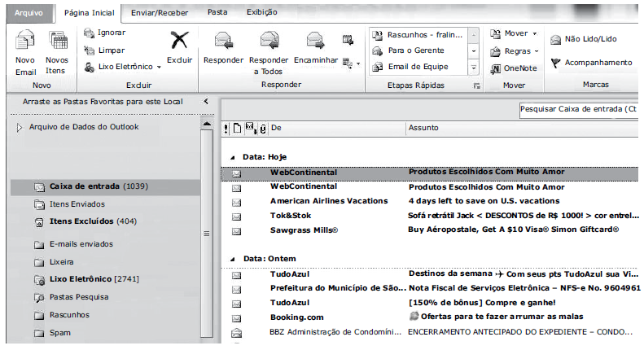Open the Regras dropdown menu
Image resolution: width=644 pixels, height=350 pixels.
coord(515,50)
